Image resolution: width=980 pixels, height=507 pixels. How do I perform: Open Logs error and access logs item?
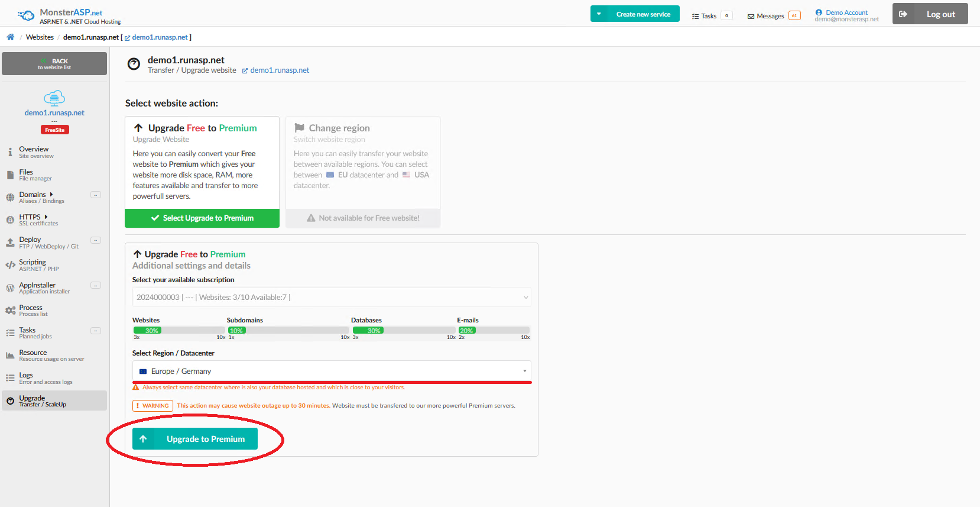point(54,378)
